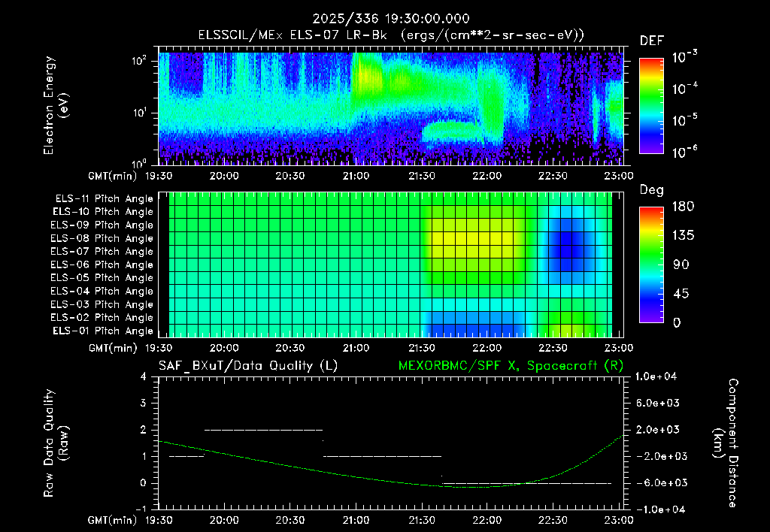The image size is (770, 532).
Task: Select the Component Distance (km) axis label
Action: click(x=726, y=443)
